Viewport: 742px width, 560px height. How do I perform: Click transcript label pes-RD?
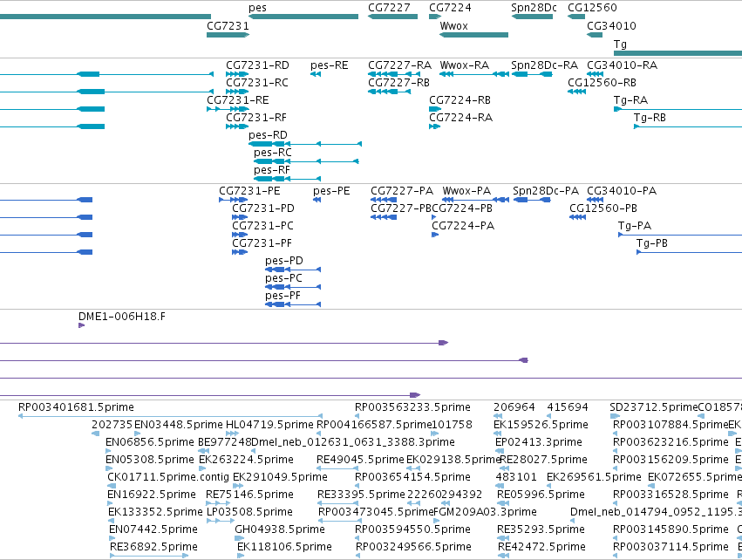pos(268,135)
